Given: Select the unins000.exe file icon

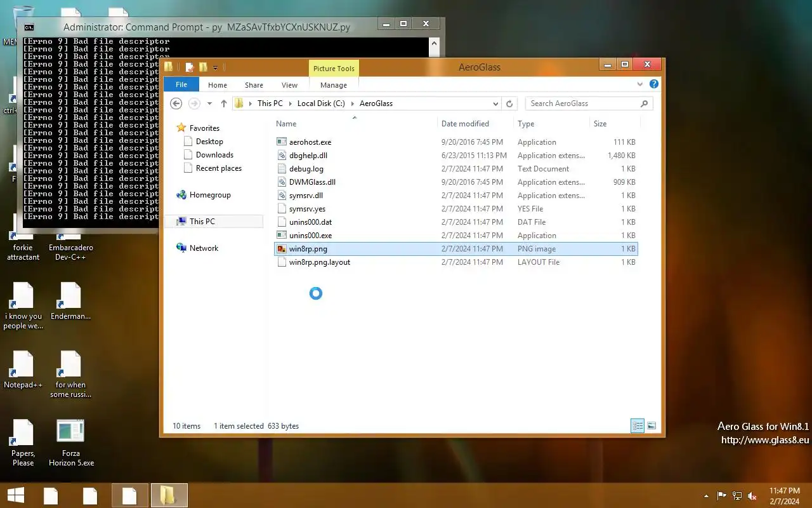Looking at the screenshot, I should [x=282, y=236].
